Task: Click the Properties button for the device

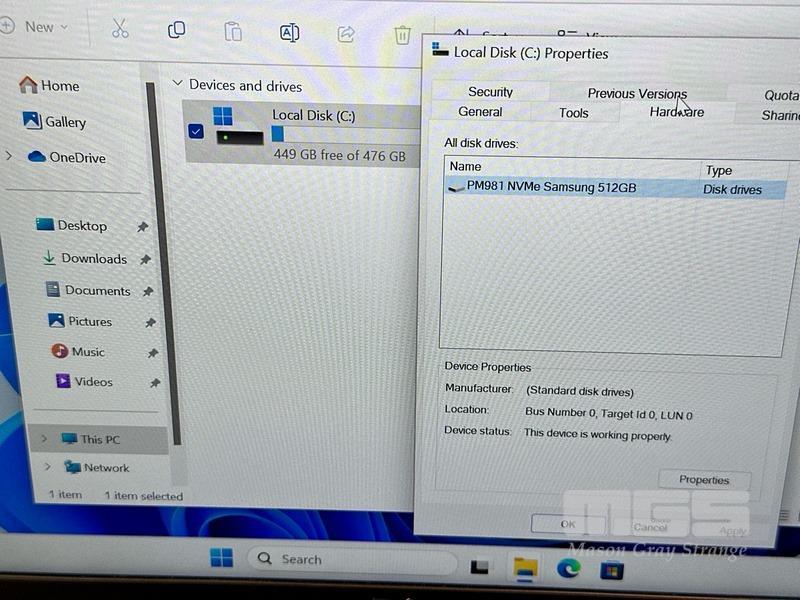Action: click(x=704, y=480)
